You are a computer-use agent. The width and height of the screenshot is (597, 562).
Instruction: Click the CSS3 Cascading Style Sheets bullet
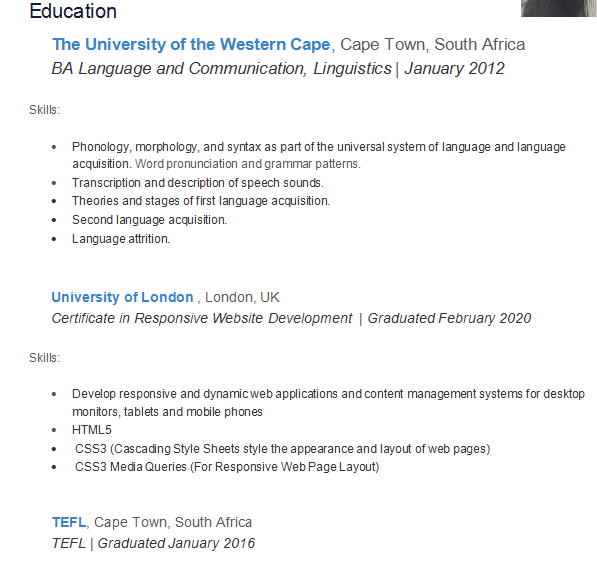coord(283,449)
